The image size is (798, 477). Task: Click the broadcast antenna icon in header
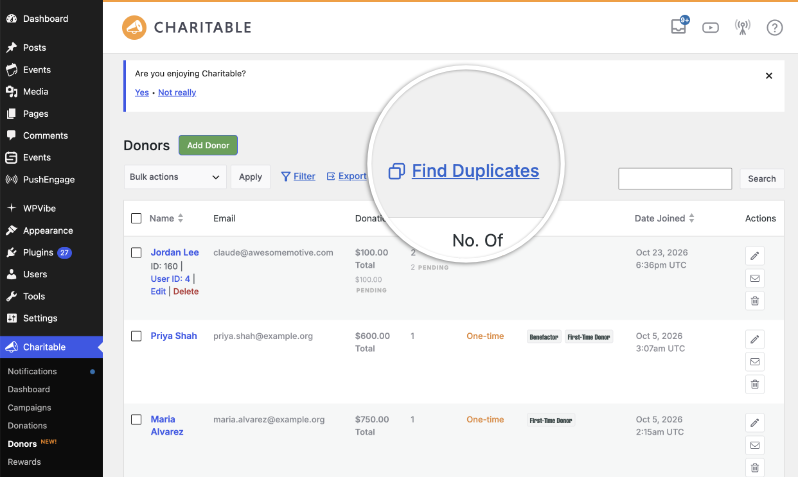tap(743, 27)
